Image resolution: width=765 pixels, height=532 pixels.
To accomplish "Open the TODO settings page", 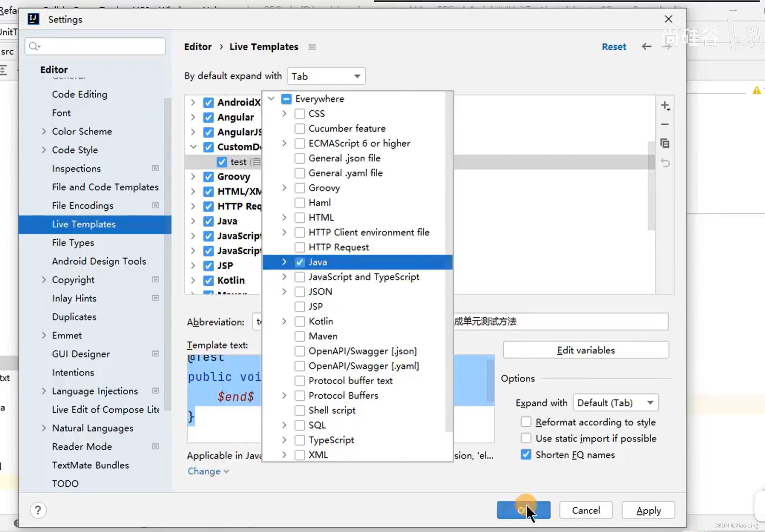I will [x=65, y=483].
